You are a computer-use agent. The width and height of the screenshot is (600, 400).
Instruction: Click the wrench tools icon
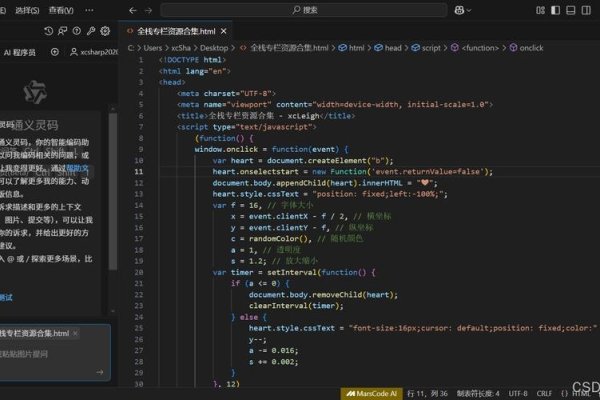pos(91,31)
